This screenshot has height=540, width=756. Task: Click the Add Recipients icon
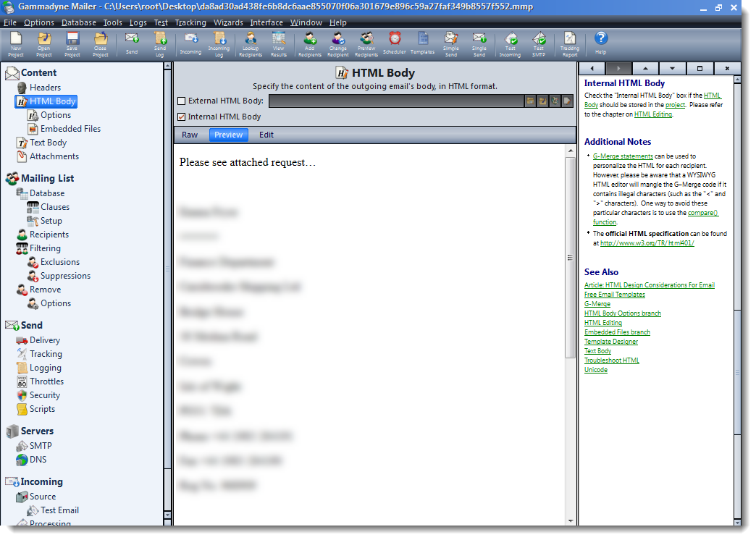[x=310, y=44]
